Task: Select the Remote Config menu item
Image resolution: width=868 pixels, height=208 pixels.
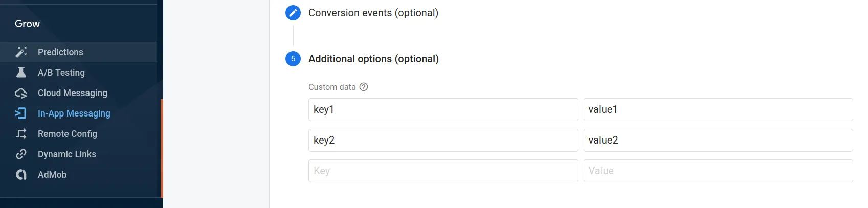Action: click(x=68, y=134)
